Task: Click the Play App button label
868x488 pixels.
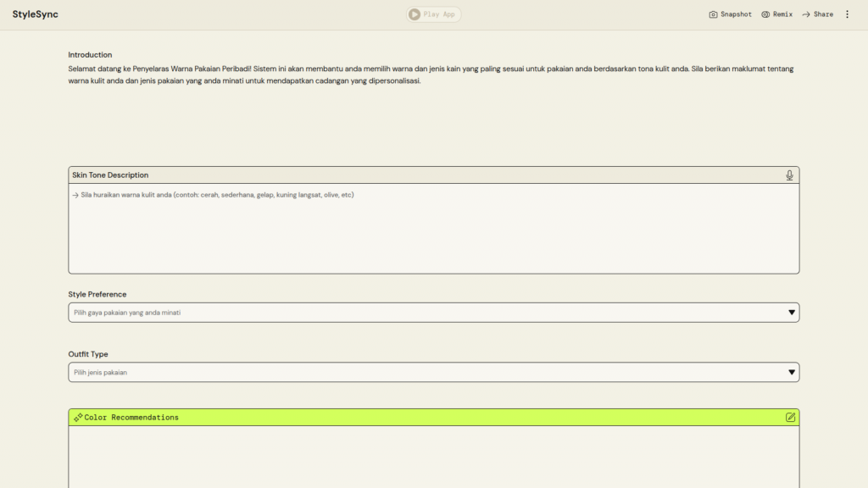Action: [x=439, y=14]
